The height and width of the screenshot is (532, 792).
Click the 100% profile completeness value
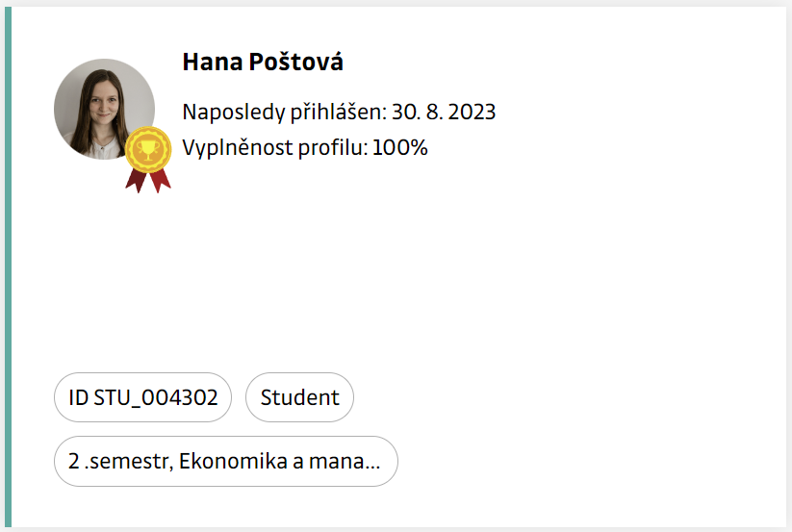400,148
